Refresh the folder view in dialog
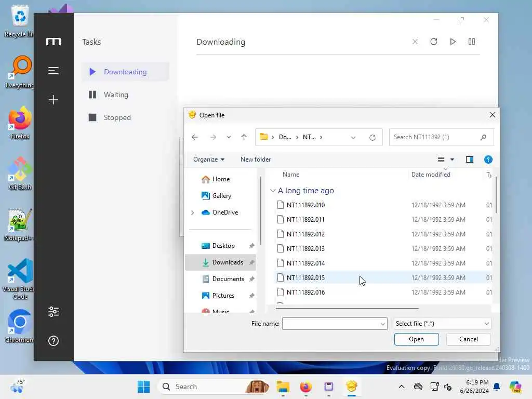This screenshot has height=399, width=532. (x=372, y=137)
